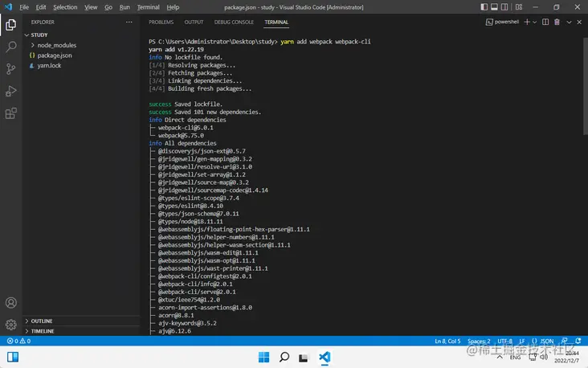Switch to the OUTPUT tab
The image size is (588, 368).
click(194, 22)
